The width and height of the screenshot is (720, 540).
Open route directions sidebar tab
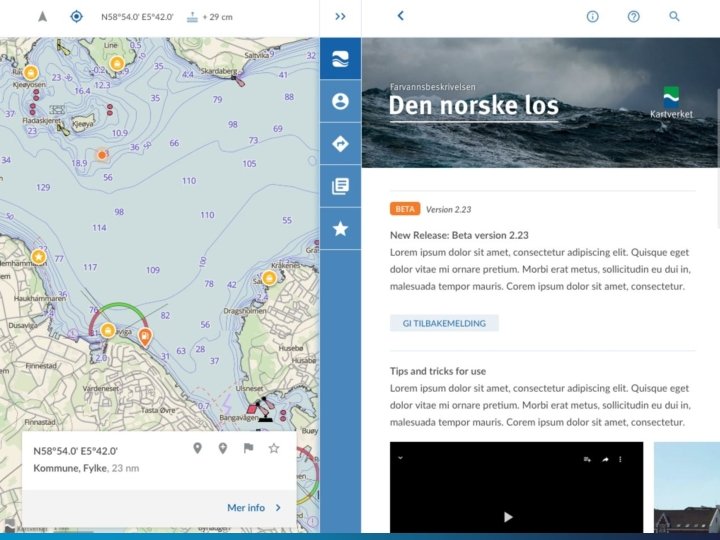(x=340, y=144)
